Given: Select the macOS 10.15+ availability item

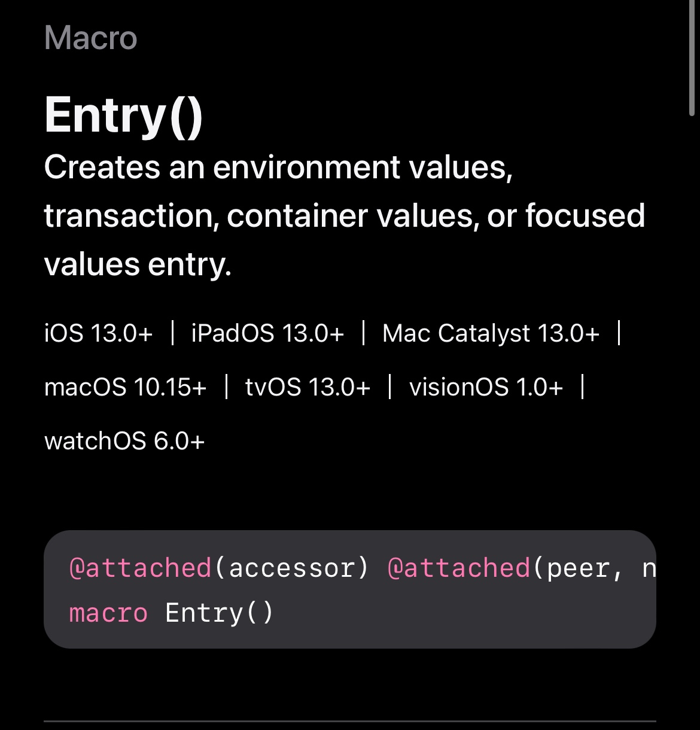Looking at the screenshot, I should coord(126,387).
